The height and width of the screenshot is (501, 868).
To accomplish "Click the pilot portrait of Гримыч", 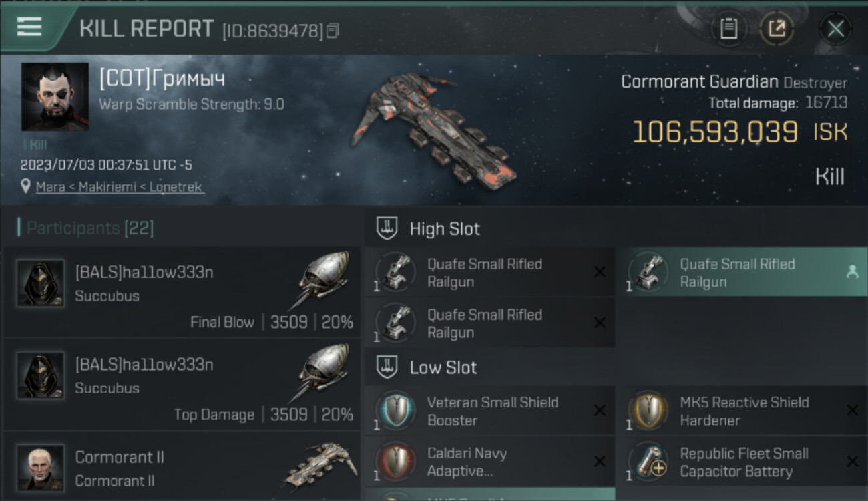I will [x=55, y=97].
